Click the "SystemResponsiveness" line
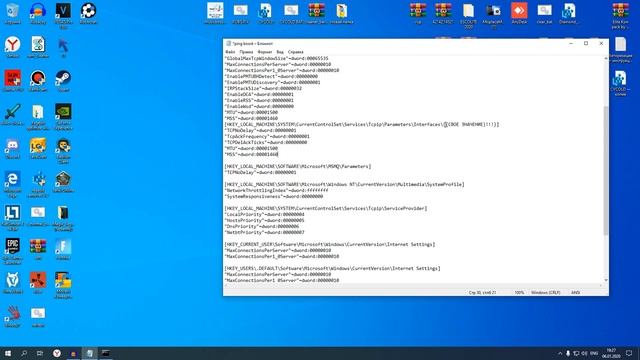This screenshot has width=640, height=360. click(273, 196)
